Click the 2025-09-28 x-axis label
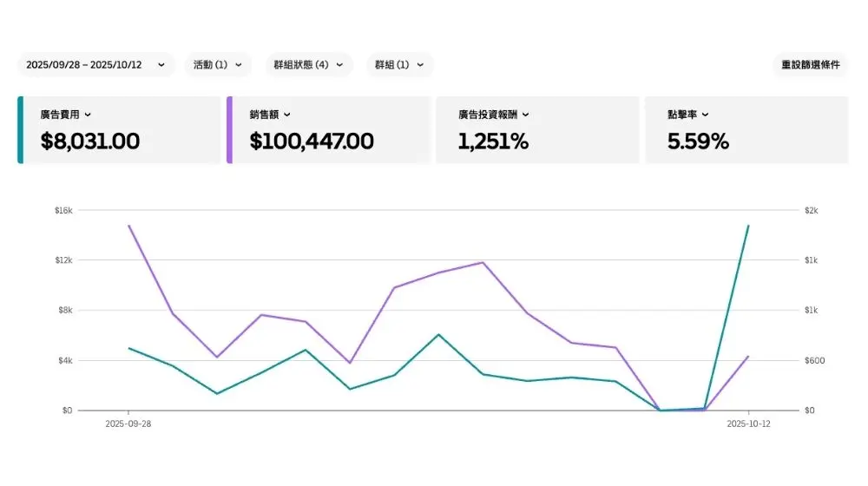The width and height of the screenshot is (868, 486). (x=128, y=424)
